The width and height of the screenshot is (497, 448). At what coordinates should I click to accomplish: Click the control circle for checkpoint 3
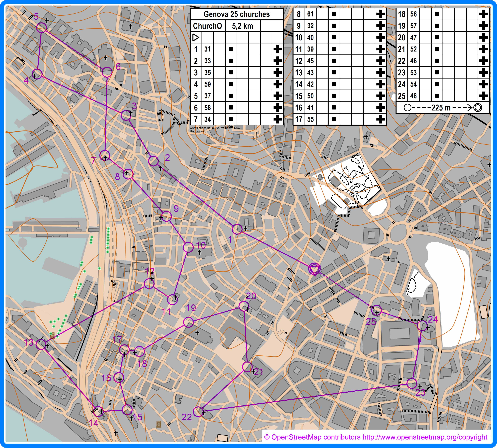pos(126,115)
